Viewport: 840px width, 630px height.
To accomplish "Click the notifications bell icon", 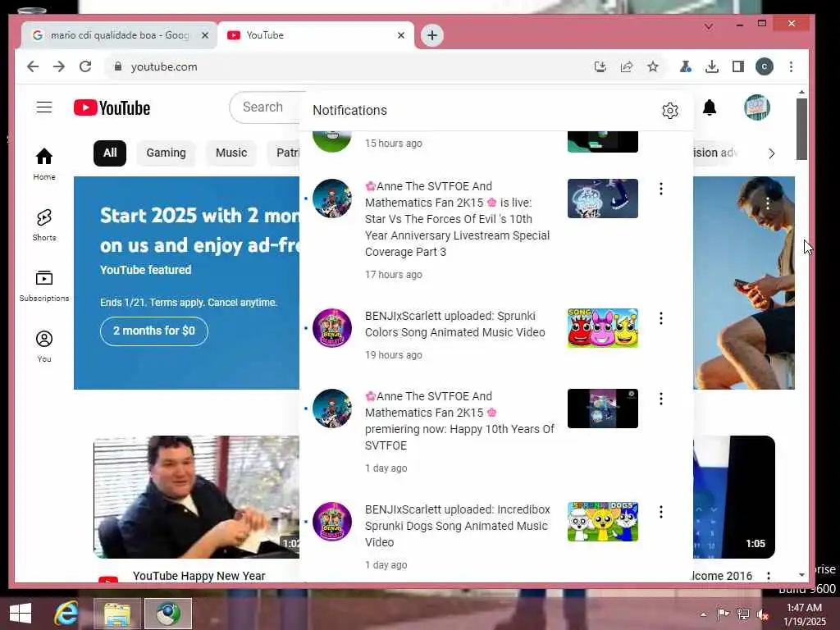I will pyautogui.click(x=710, y=107).
